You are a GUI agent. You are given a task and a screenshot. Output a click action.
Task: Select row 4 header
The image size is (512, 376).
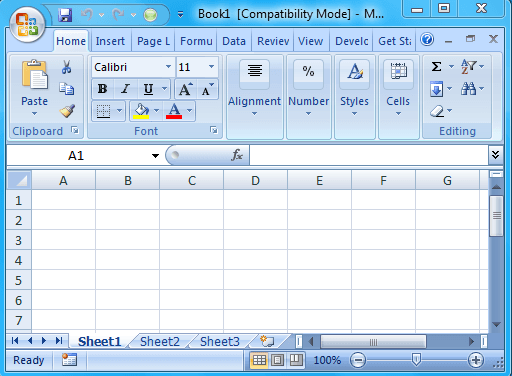click(x=19, y=260)
